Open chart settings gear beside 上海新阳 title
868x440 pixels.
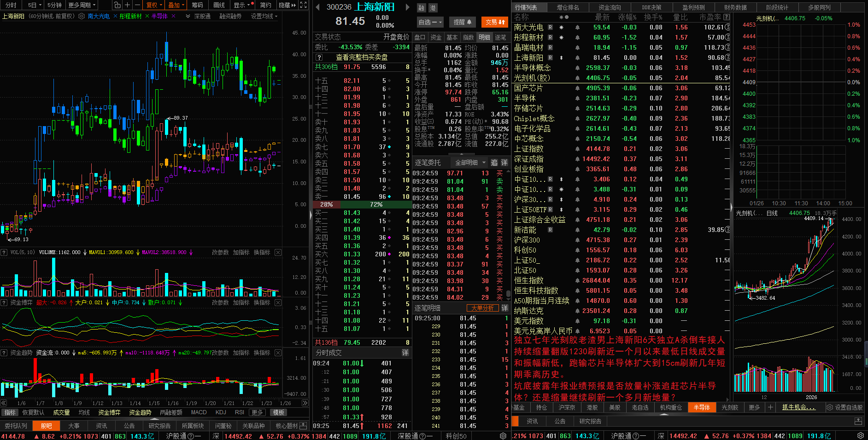[x=82, y=16]
